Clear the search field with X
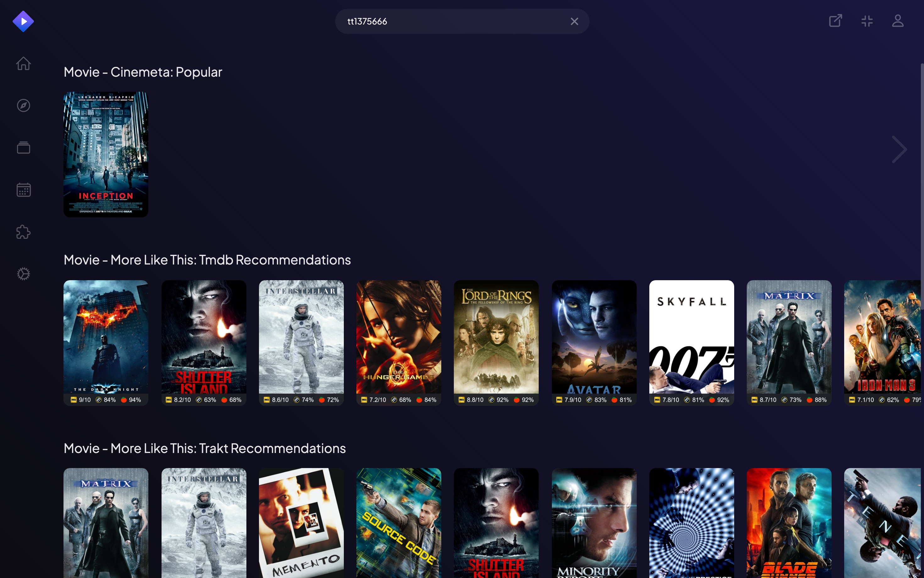The height and width of the screenshot is (578, 924). coord(574,21)
